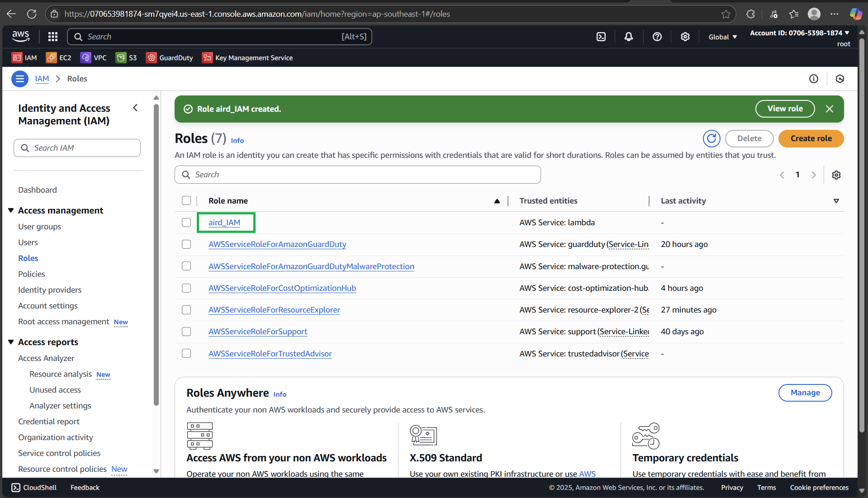Open the AWS services grid menu
868x498 pixels.
point(53,37)
